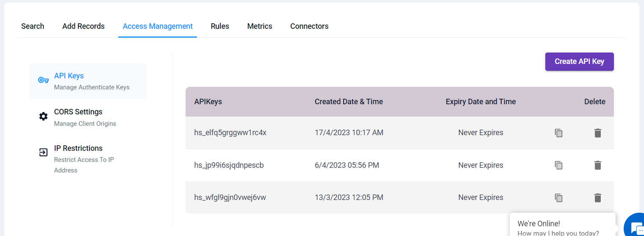
Task: Click the CORS Settings gear icon
Action: click(43, 117)
